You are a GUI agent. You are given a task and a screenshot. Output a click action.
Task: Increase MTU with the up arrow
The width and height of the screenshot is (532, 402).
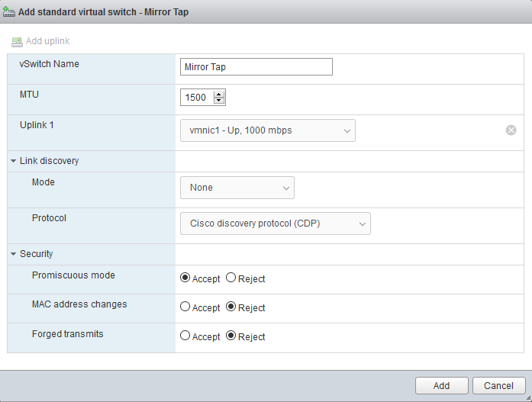pyautogui.click(x=220, y=94)
